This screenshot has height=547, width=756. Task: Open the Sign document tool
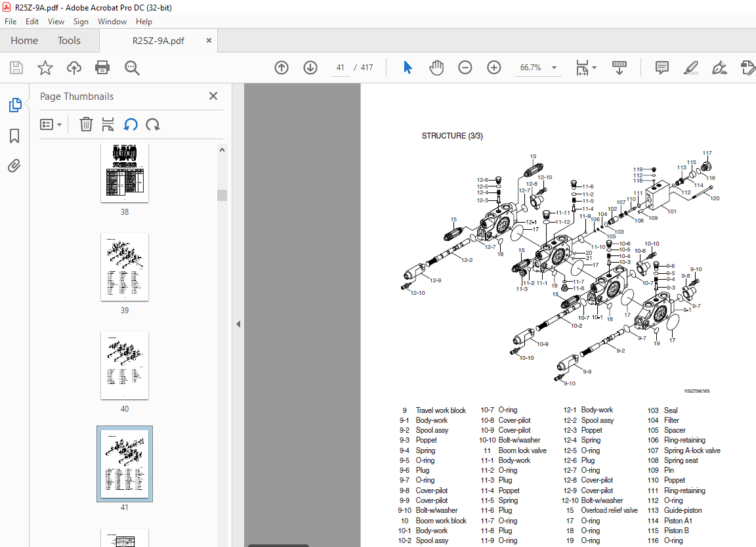719,68
